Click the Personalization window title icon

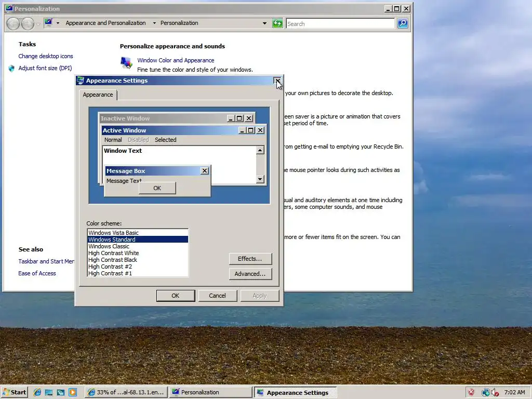(9, 8)
